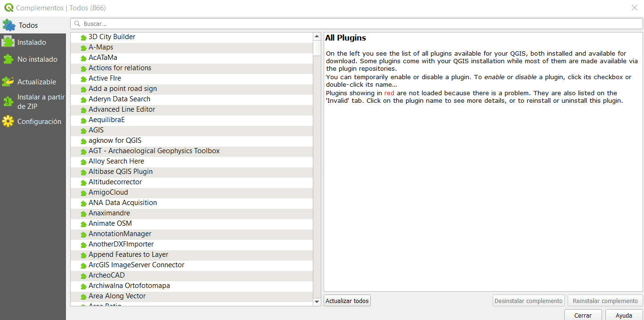Click the search magnifier icon
The height and width of the screenshot is (320, 644).
77,24
